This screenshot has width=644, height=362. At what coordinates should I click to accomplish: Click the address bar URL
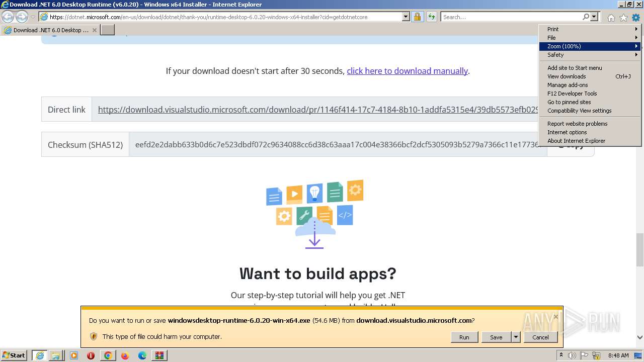point(208,17)
